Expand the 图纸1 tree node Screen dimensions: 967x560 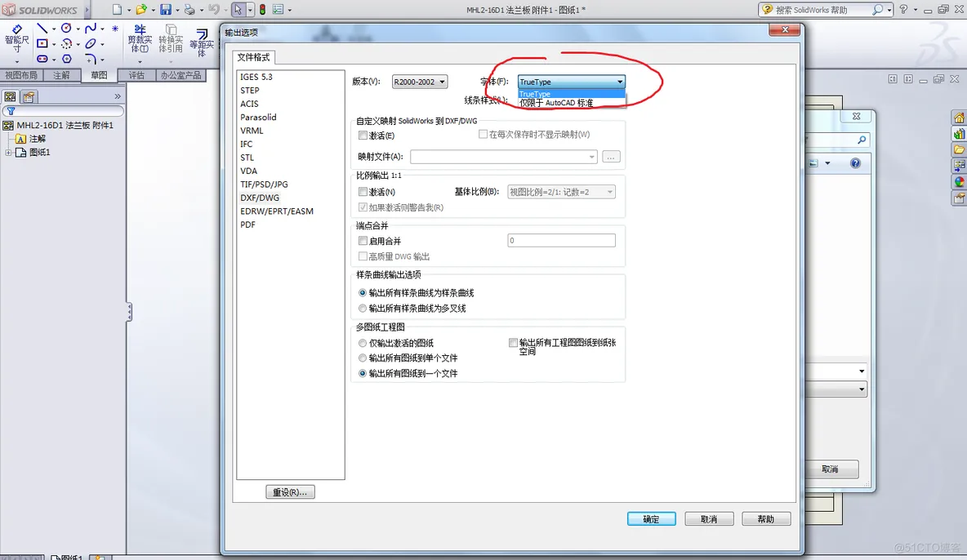[8, 153]
